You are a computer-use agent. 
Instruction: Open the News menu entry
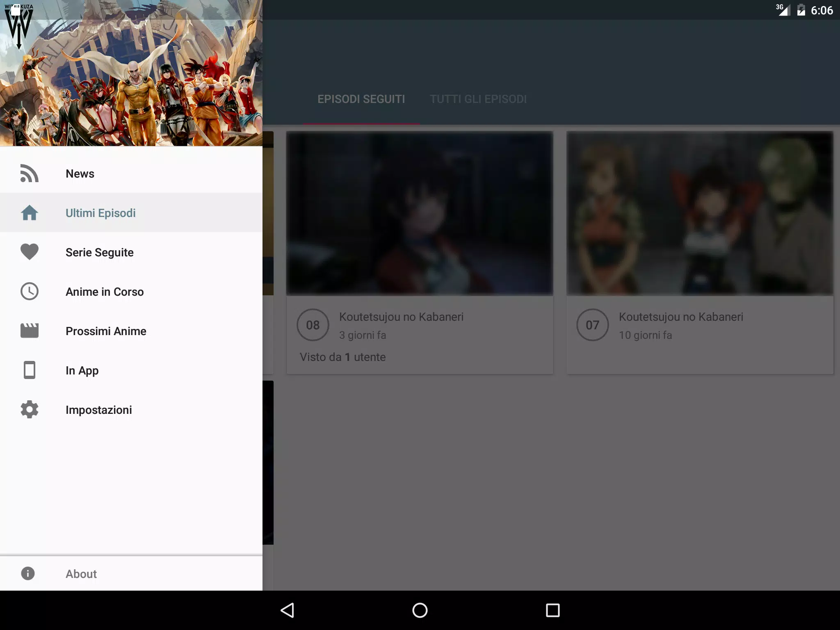tap(131, 173)
